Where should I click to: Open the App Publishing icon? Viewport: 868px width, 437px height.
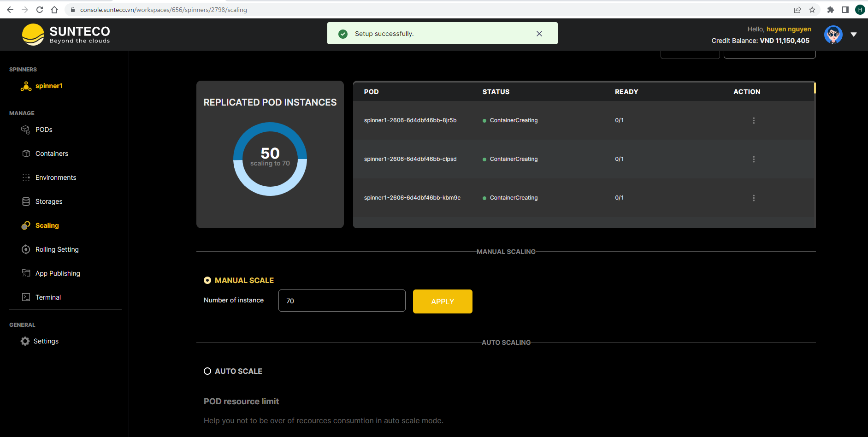26,273
